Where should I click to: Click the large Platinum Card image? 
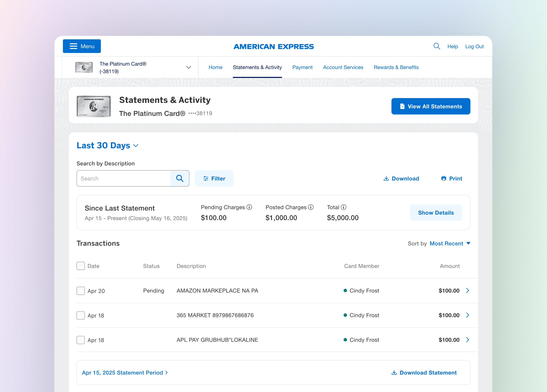(x=94, y=106)
